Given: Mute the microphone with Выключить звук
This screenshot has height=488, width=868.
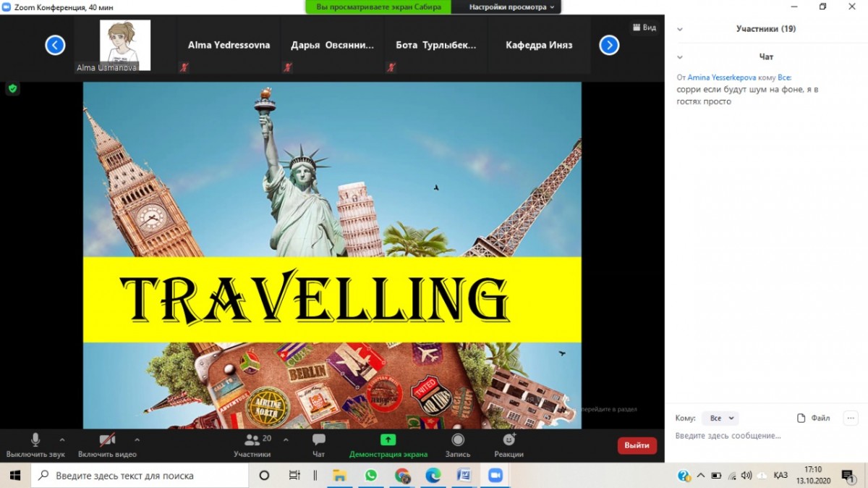Looking at the screenshot, I should [x=35, y=439].
